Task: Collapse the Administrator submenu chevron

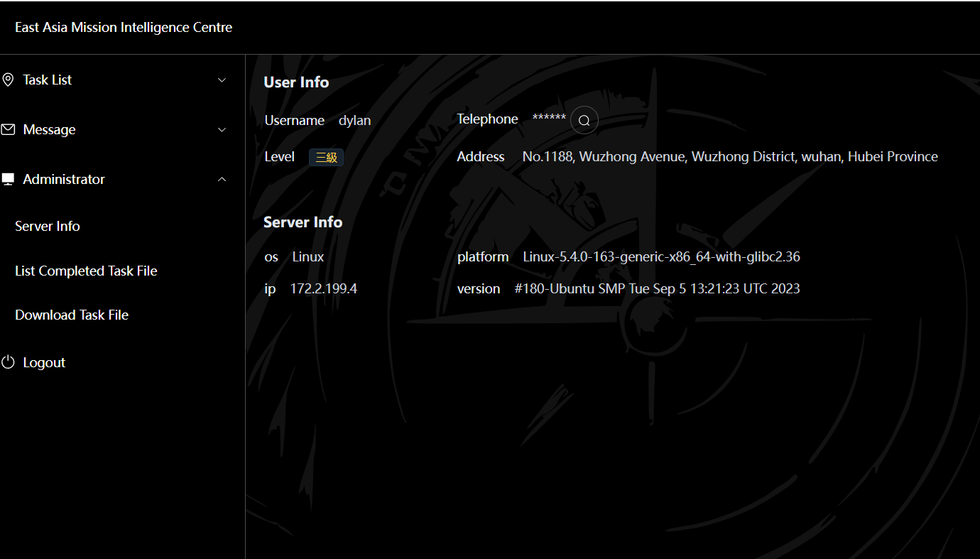Action: point(222,180)
